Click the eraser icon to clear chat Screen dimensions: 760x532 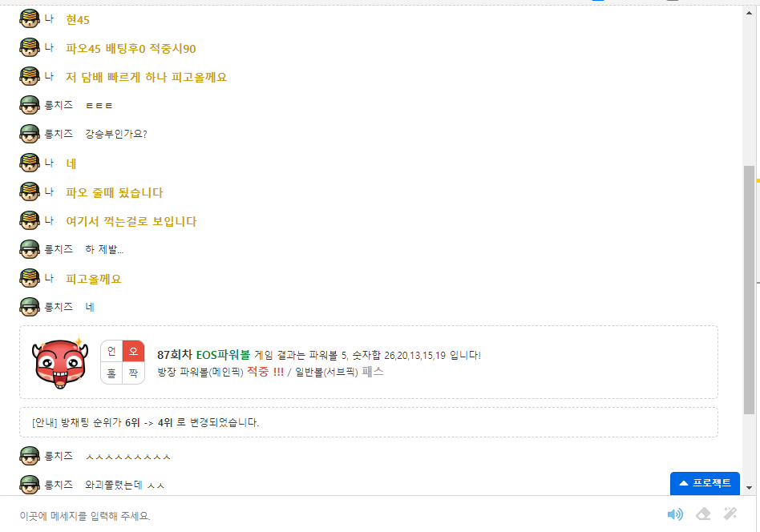point(703,514)
